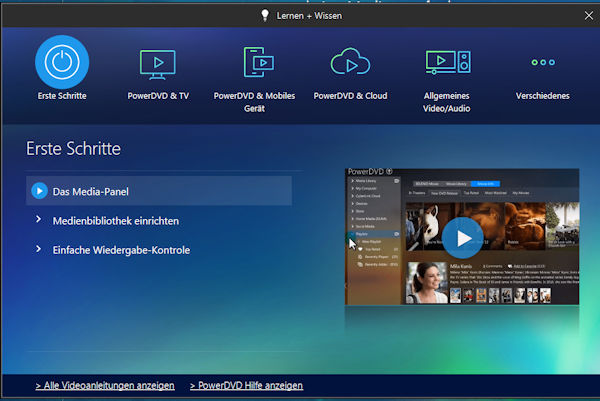Screen dimensions: 600x401
Task: Click the smiling woman photo in video preview
Action: point(427,282)
